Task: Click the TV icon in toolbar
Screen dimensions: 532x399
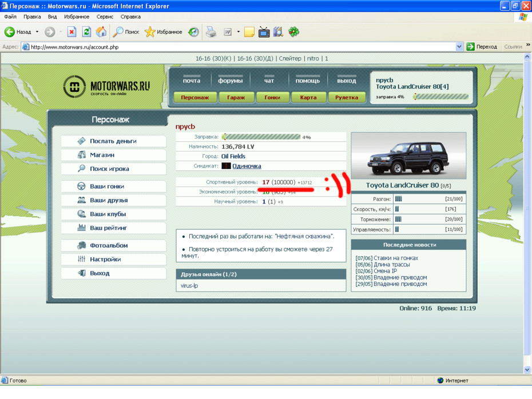Action: tap(264, 32)
